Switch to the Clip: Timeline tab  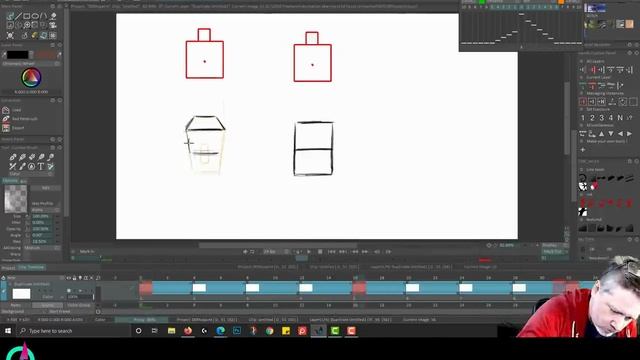pos(31,267)
